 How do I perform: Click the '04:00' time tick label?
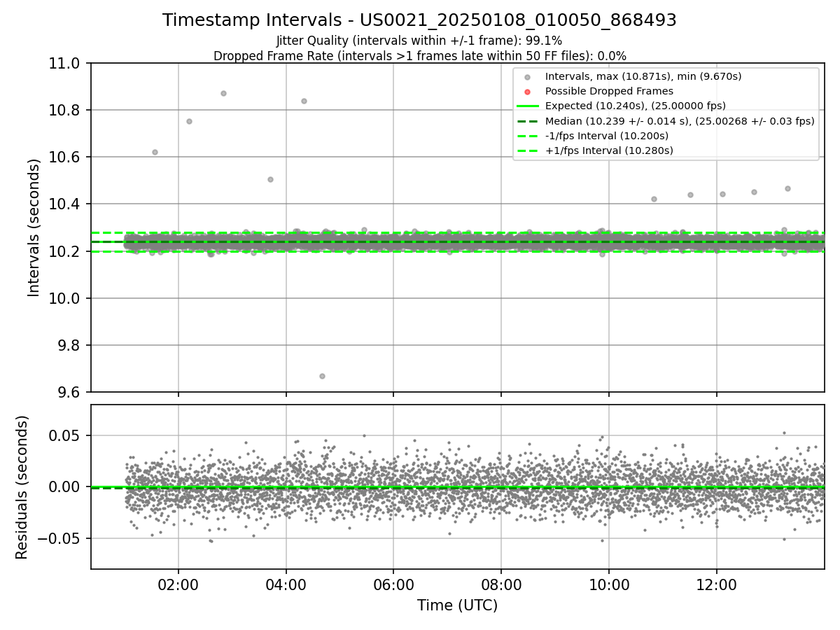[x=286, y=584]
